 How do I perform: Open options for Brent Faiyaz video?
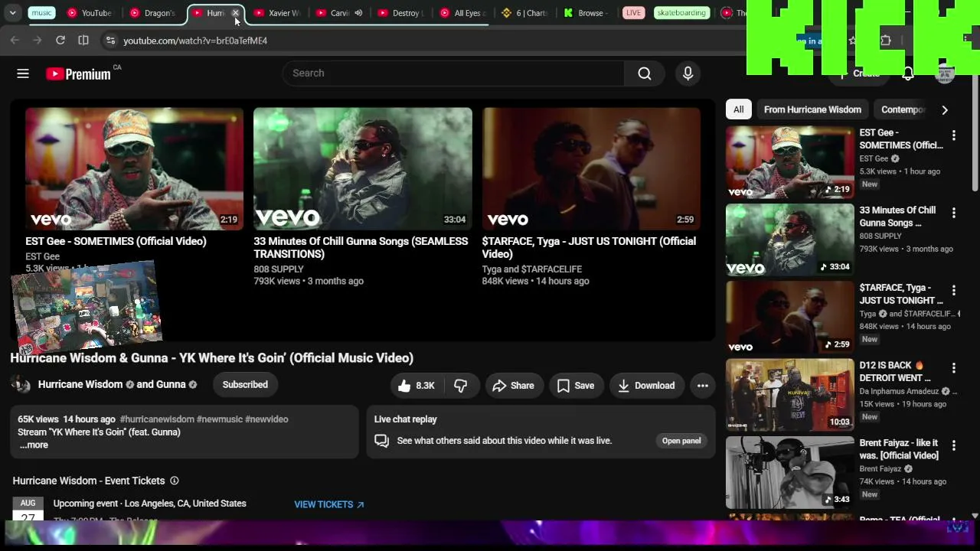point(954,445)
